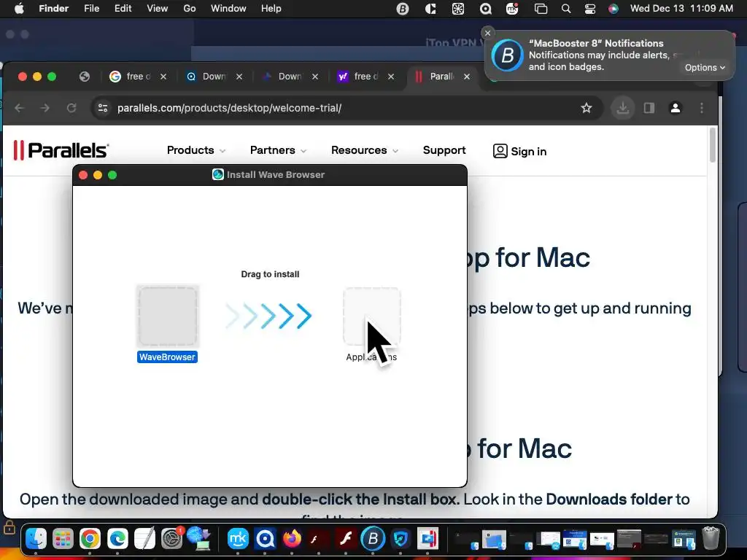Dismiss the MacBooster 8 notification

pos(487,33)
